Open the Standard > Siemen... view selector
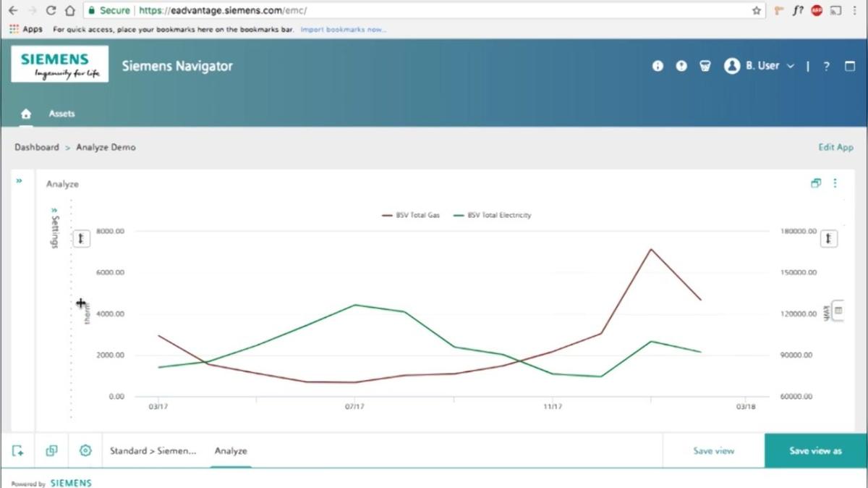 [153, 451]
